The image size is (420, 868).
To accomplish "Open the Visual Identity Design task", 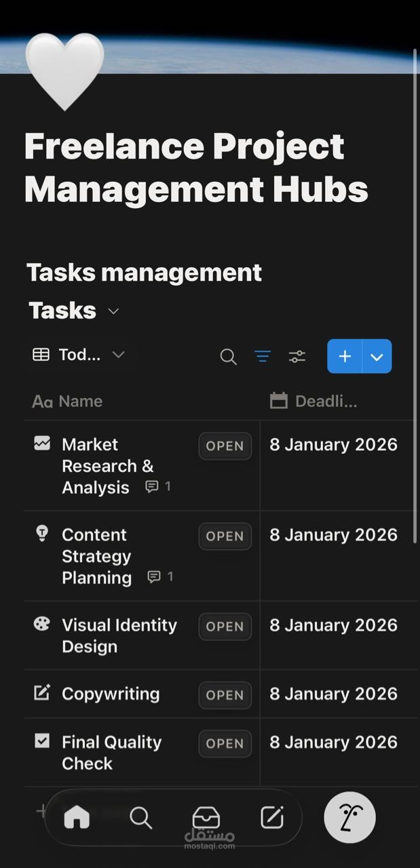I will [x=119, y=635].
